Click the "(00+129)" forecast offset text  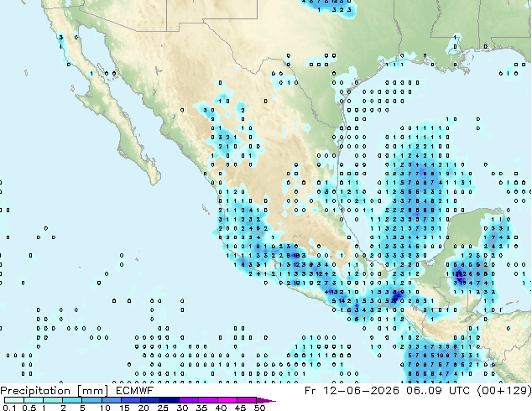[x=504, y=391]
